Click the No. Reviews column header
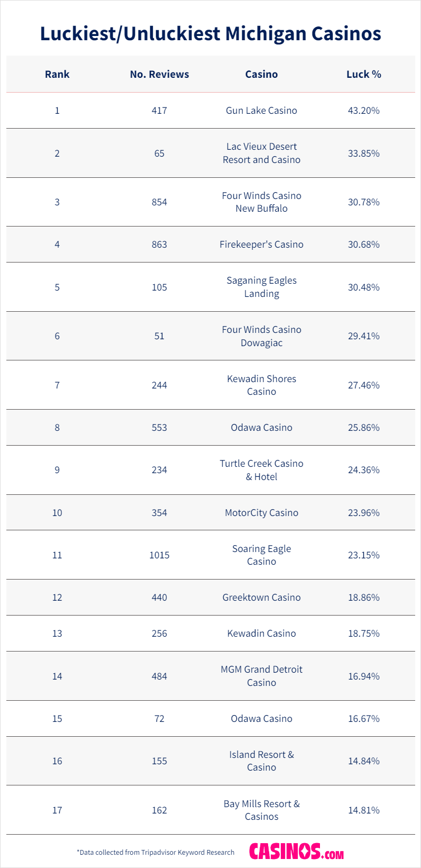Viewport: 421px width, 868px height. (159, 75)
